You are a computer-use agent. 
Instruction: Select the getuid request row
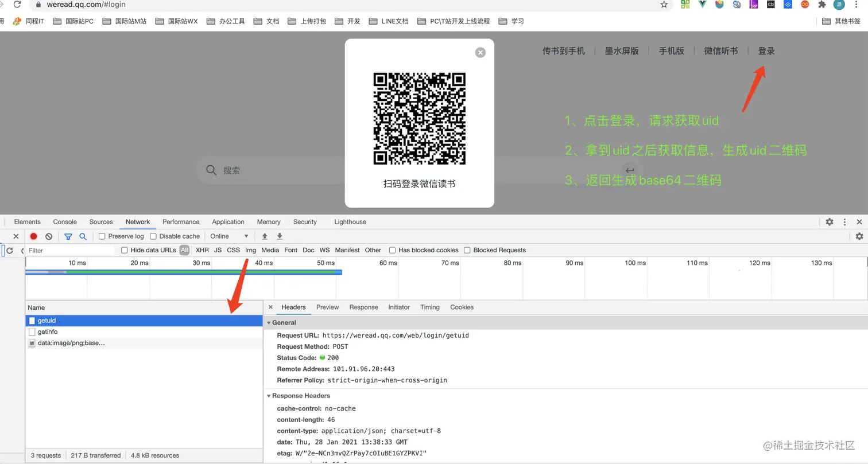pos(144,321)
